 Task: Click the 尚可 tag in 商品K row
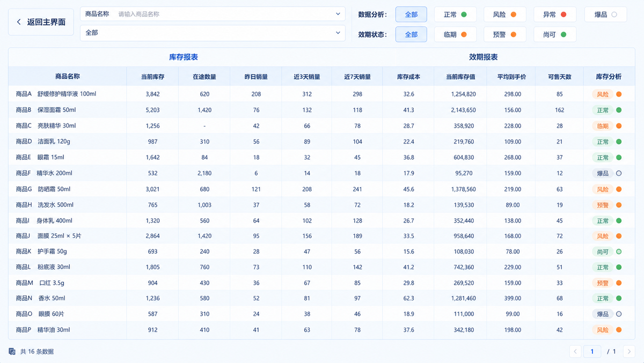click(x=603, y=252)
